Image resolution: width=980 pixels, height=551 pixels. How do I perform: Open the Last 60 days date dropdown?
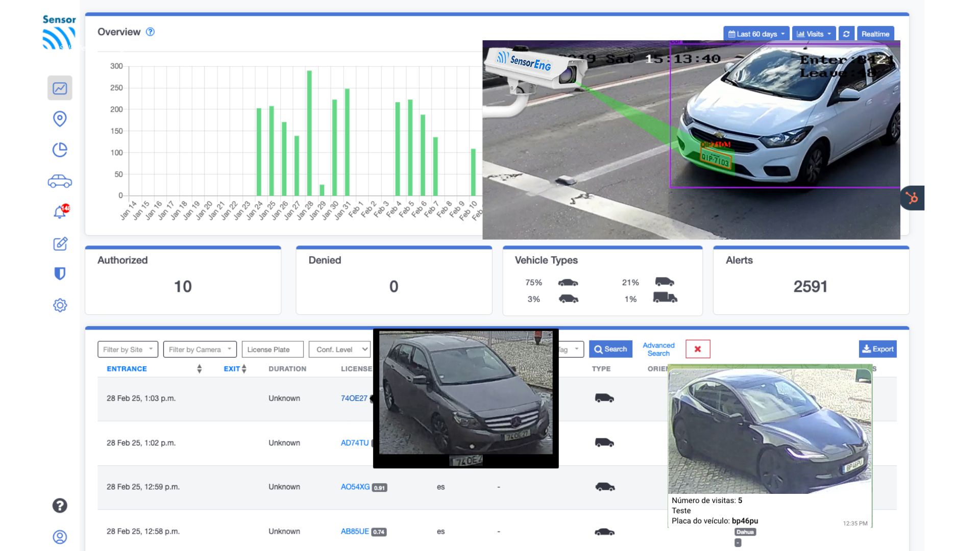click(756, 34)
